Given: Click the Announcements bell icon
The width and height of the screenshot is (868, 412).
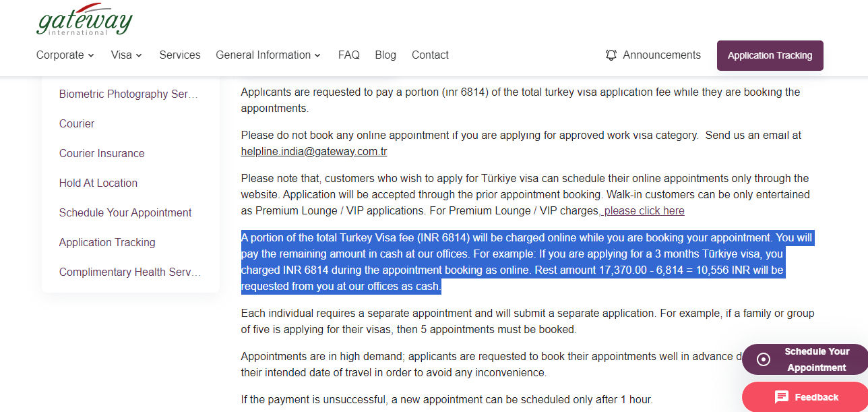Looking at the screenshot, I should click(611, 55).
